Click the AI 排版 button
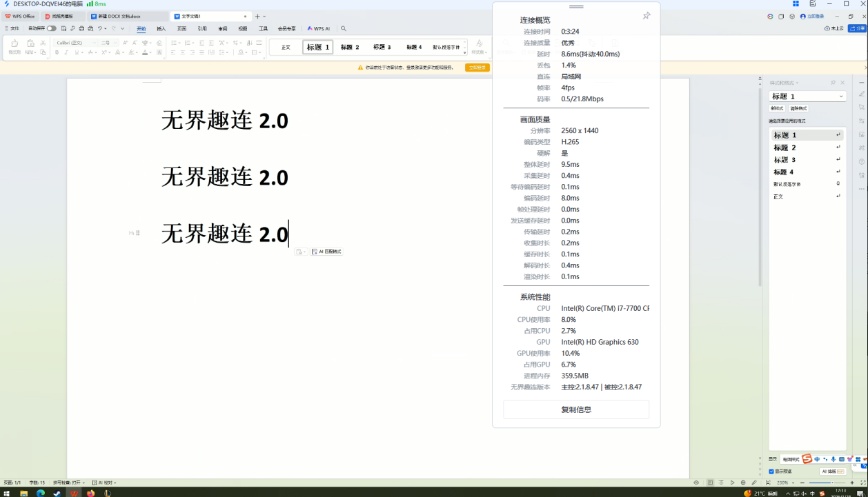This screenshot has width=868, height=497. pos(833,471)
